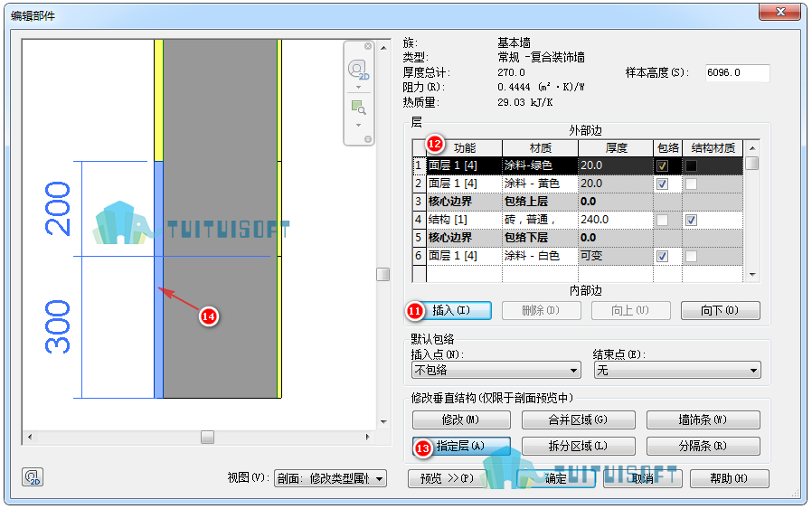Image resolution: width=812 pixels, height=509 pixels.
Task: Click the 指定层(A) button
Action: 461,446
